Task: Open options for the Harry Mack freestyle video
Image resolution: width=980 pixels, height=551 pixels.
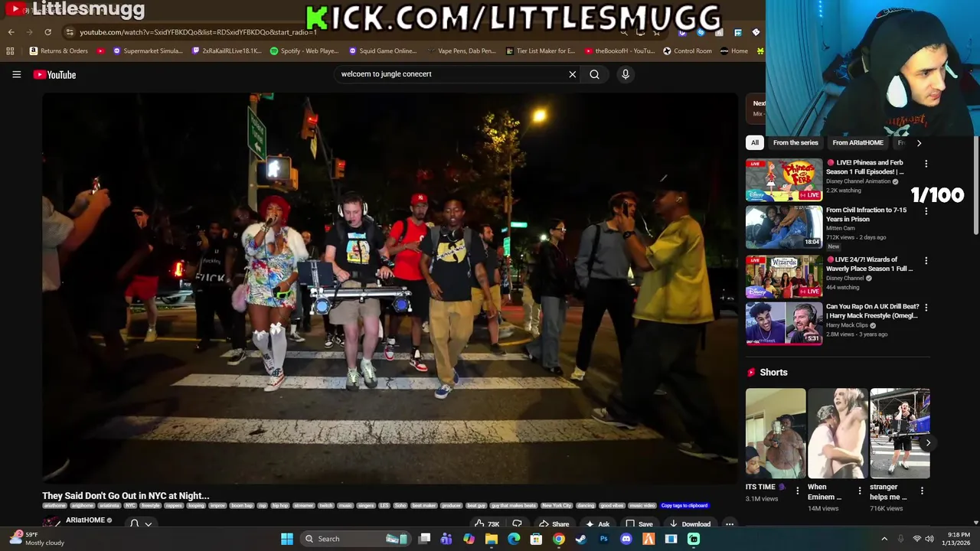Action: (926, 308)
